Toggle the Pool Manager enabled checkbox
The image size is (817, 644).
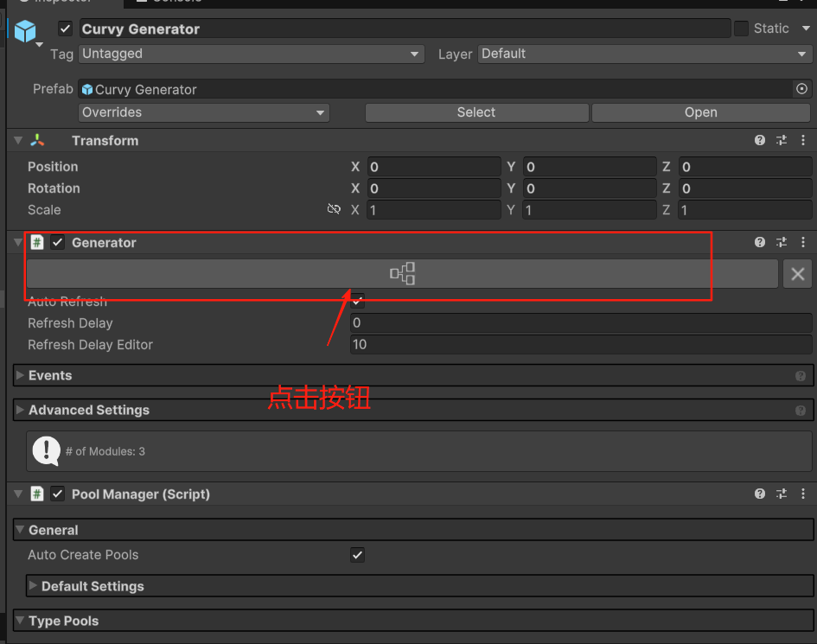coord(57,494)
